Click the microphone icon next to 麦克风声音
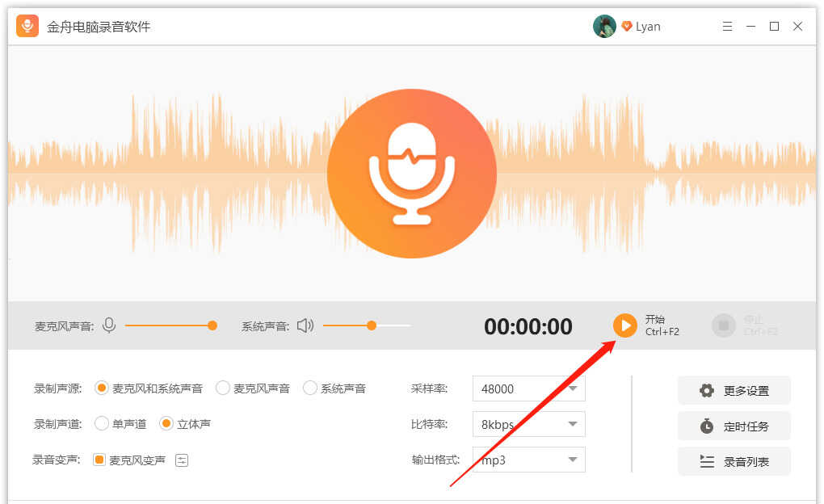Screen dimensions: 824x504 [x=109, y=325]
